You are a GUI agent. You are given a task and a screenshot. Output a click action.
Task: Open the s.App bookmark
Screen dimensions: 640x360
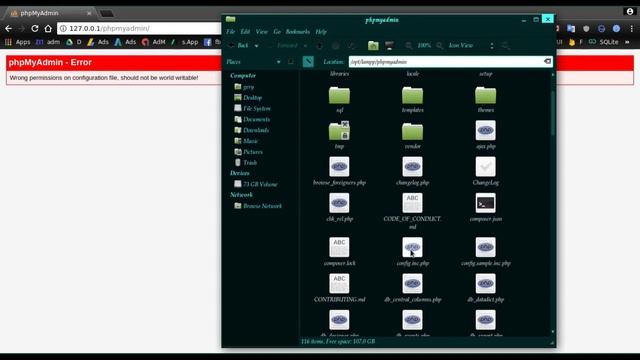(x=186, y=42)
